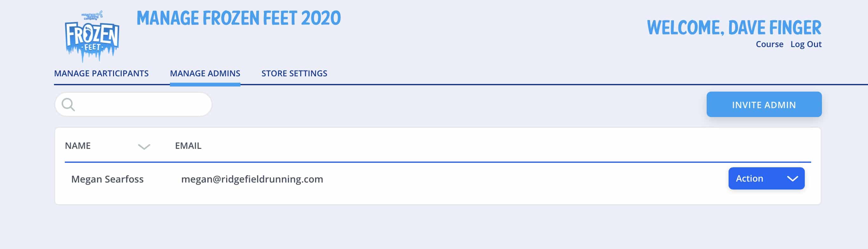The height and width of the screenshot is (249, 868).
Task: Click the magnifying glass search icon
Action: point(68,105)
